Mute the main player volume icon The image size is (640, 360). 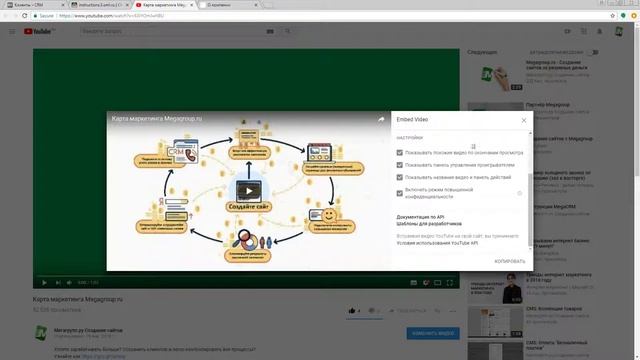(69, 282)
